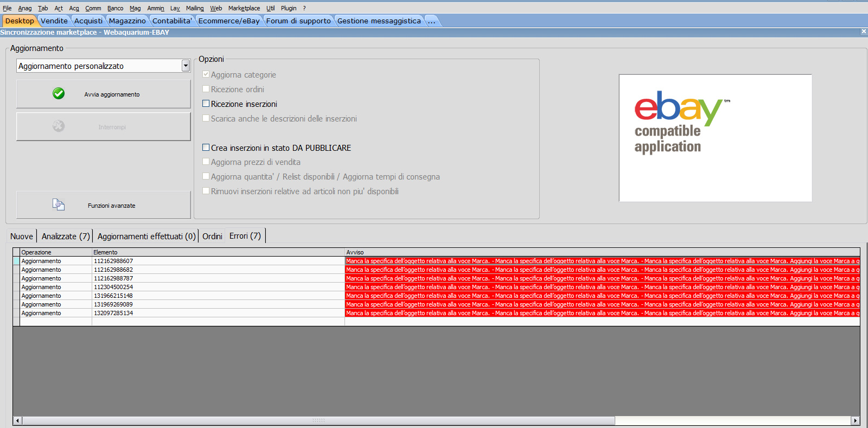Toggle the Ricezione ordini checkbox
The image size is (868, 428).
point(206,89)
